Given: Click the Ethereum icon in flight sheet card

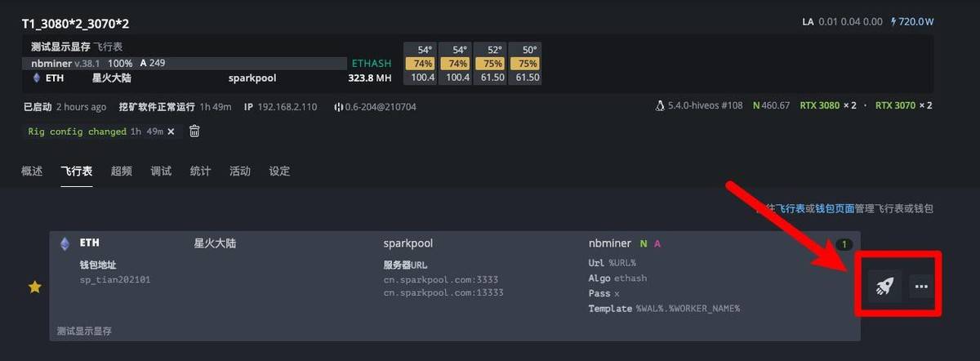Looking at the screenshot, I should (x=65, y=243).
